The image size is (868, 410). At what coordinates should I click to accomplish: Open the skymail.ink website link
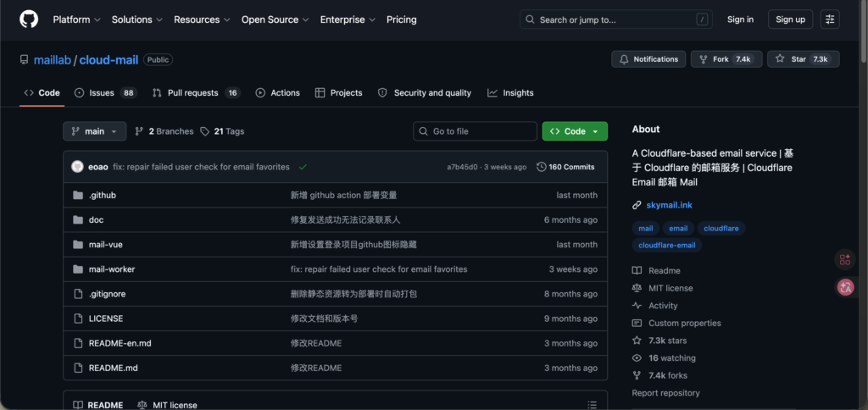tap(670, 205)
